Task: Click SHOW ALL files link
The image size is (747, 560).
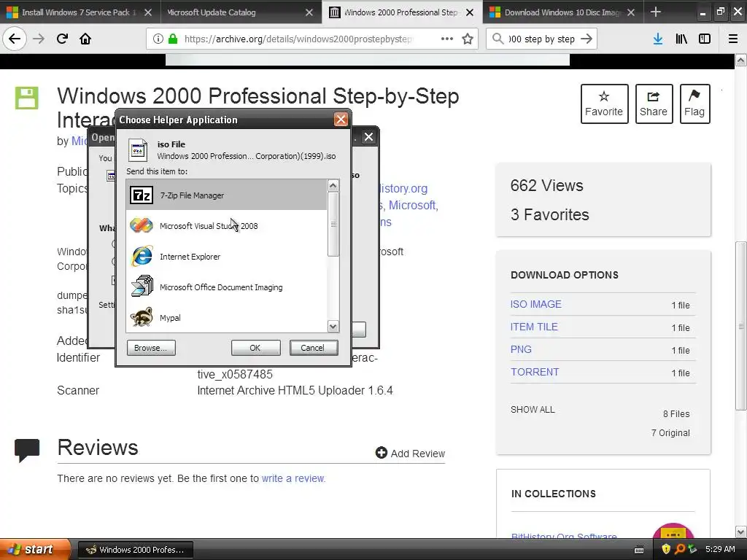Action: pyautogui.click(x=533, y=410)
